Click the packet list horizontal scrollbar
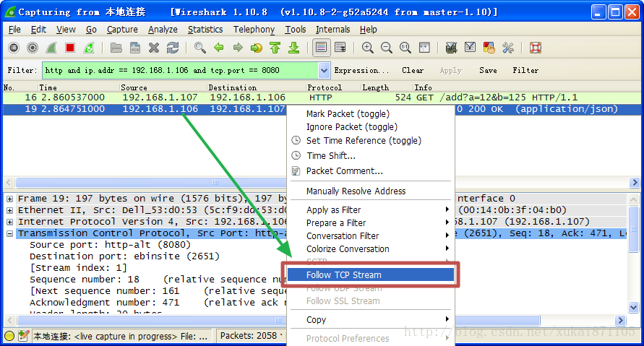The height and width of the screenshot is (346, 644). [x=145, y=183]
